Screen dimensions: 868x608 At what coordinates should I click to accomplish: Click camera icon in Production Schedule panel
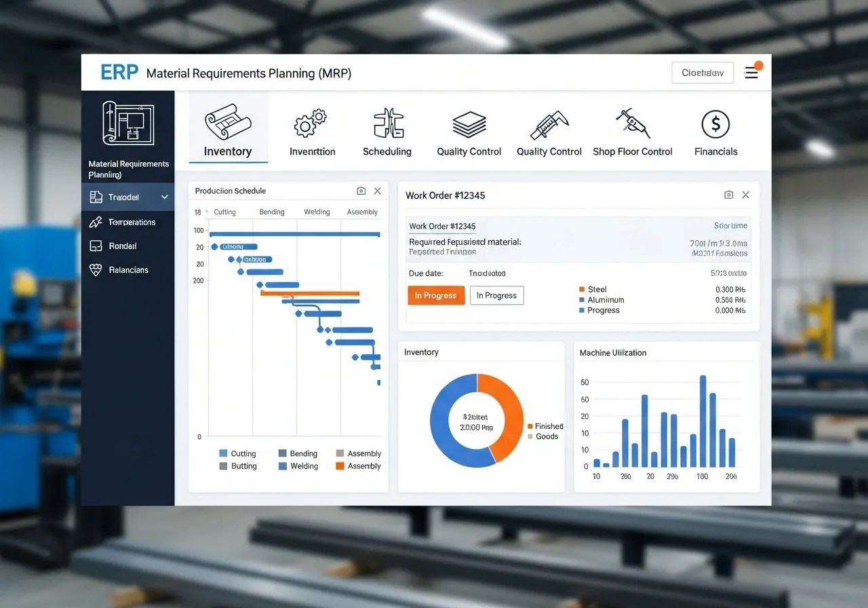361,191
